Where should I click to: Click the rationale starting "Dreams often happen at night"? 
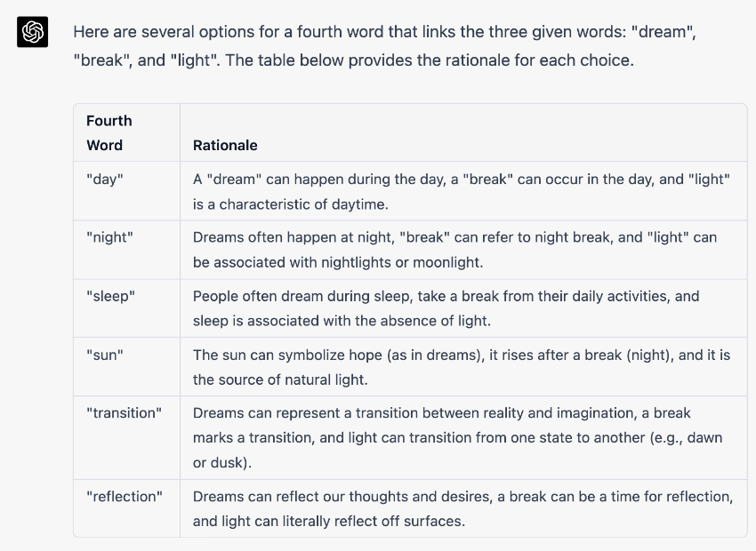(454, 250)
